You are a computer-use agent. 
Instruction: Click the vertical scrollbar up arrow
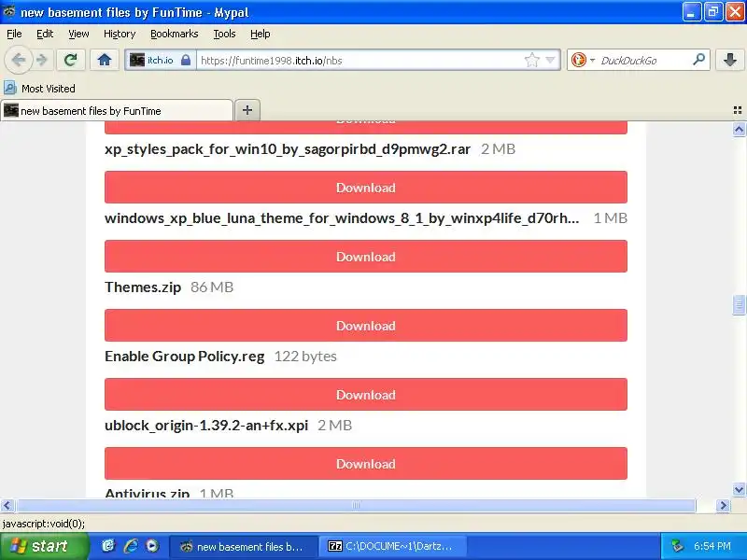[x=739, y=130]
